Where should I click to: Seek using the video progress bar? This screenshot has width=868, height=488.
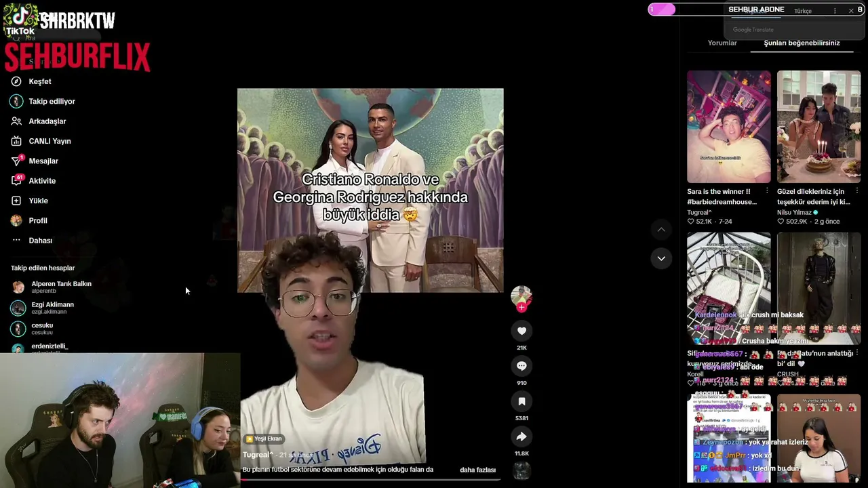coord(370,479)
